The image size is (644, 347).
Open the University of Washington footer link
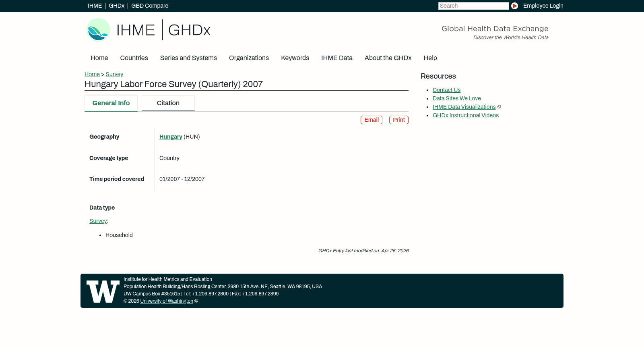(167, 301)
